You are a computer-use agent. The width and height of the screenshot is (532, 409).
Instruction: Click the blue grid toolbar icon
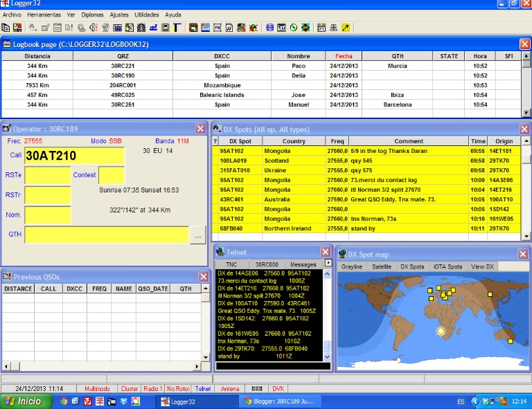click(117, 28)
